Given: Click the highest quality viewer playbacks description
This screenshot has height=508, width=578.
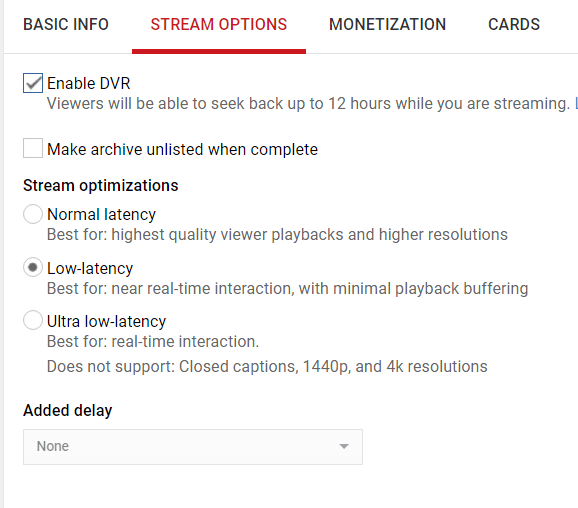Looking at the screenshot, I should point(277,235).
